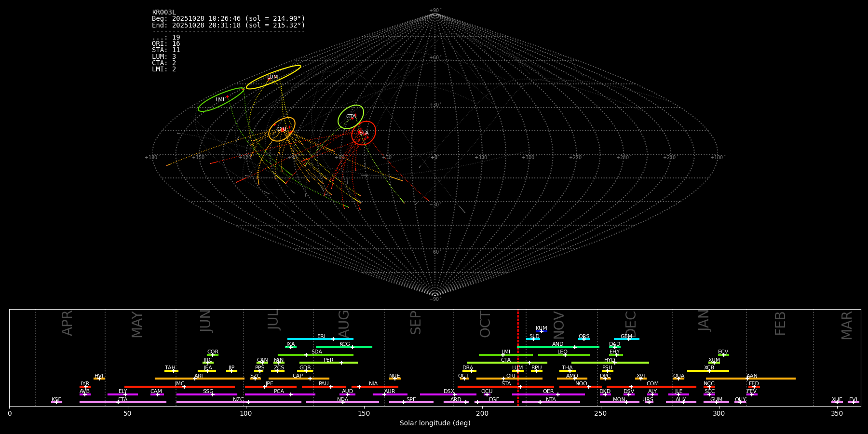Click the PER shower label in the timeline
This screenshot has width=868, height=434.
[x=328, y=360]
